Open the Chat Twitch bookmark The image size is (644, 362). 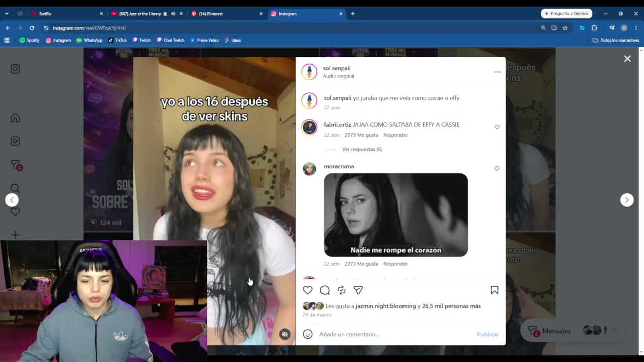coord(171,40)
